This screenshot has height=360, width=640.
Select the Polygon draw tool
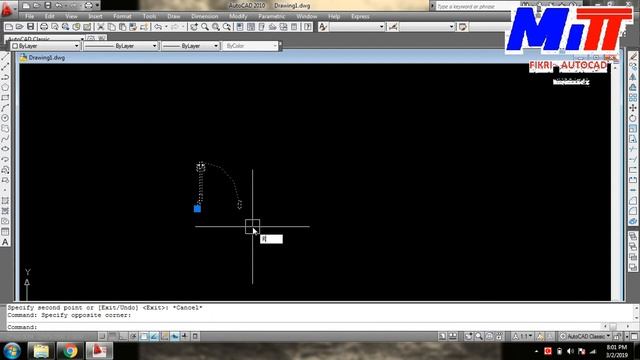click(x=5, y=87)
